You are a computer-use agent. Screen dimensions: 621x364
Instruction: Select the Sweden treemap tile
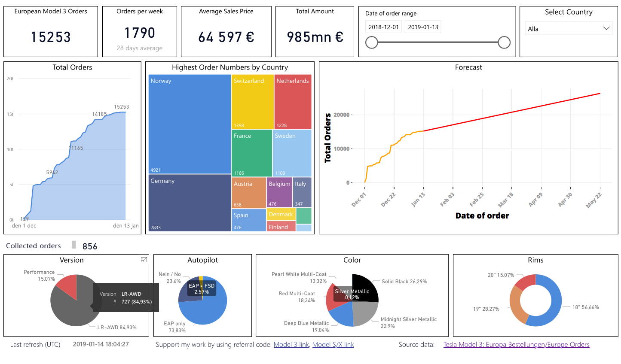click(x=292, y=153)
